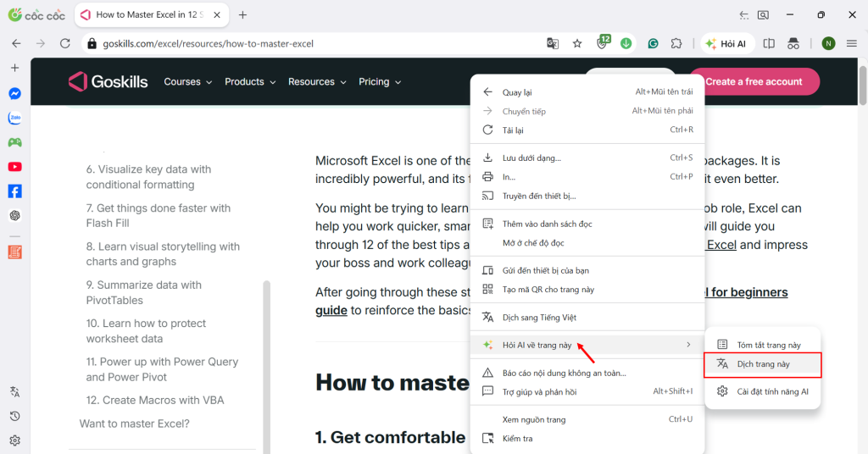The image size is (868, 454).
Task: Expand the Courses dropdown
Action: coord(187,82)
